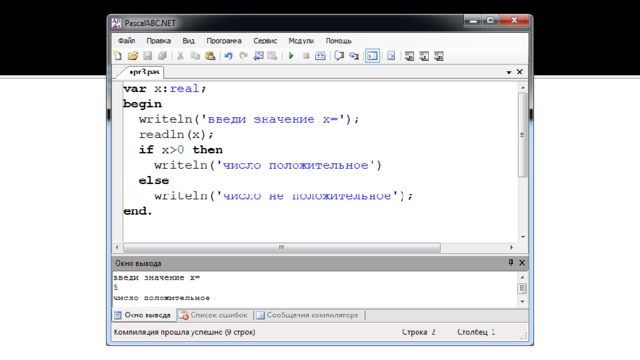
Task: Click the navigate forward toolbar icon
Action: point(273,56)
